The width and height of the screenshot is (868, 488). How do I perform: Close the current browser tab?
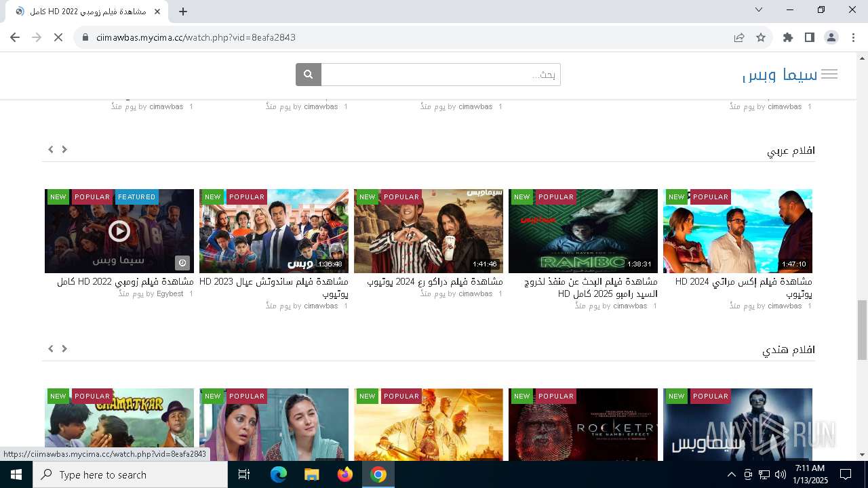pos(157,12)
